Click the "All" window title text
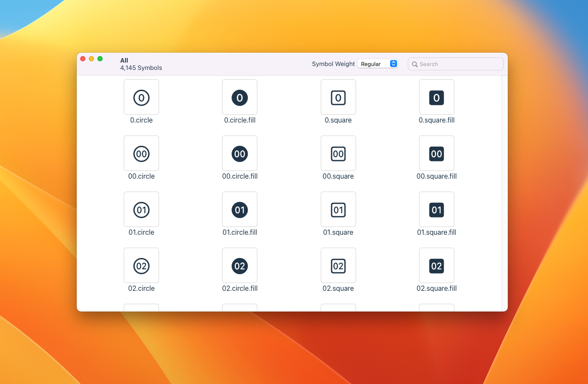 pyautogui.click(x=124, y=60)
